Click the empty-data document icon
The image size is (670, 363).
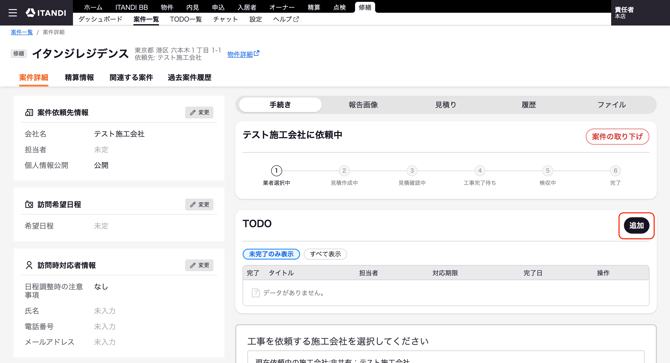click(x=256, y=293)
